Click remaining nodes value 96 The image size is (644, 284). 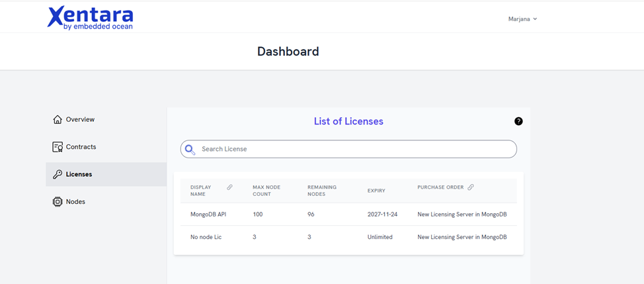click(x=311, y=214)
